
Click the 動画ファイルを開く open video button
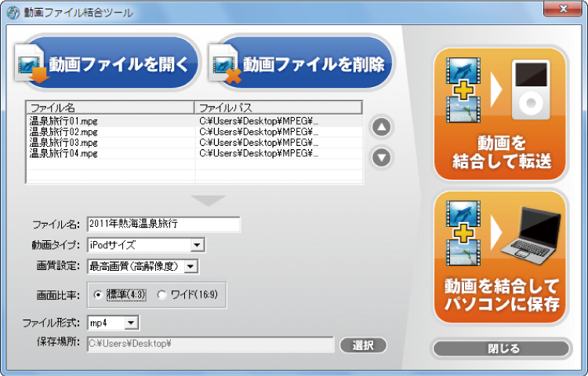107,64
